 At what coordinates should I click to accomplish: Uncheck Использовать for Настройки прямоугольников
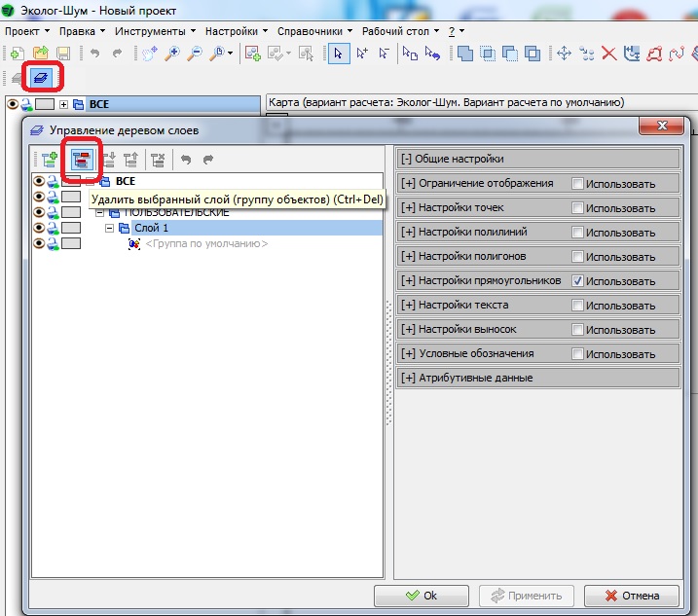coord(578,280)
